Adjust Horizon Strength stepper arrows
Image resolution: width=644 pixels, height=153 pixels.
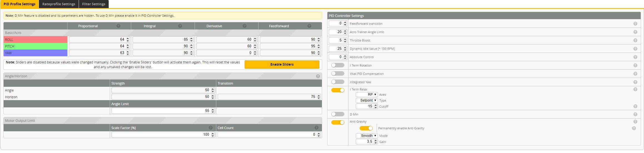tap(213, 97)
